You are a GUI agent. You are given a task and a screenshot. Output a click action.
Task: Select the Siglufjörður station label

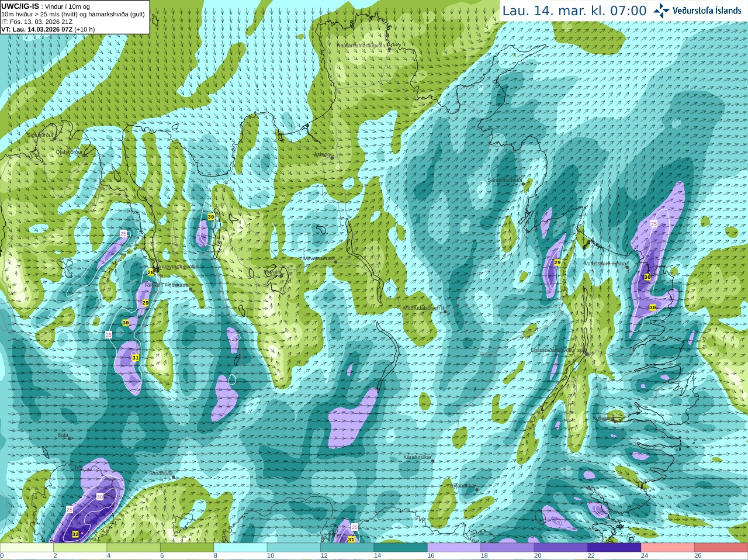point(40,135)
